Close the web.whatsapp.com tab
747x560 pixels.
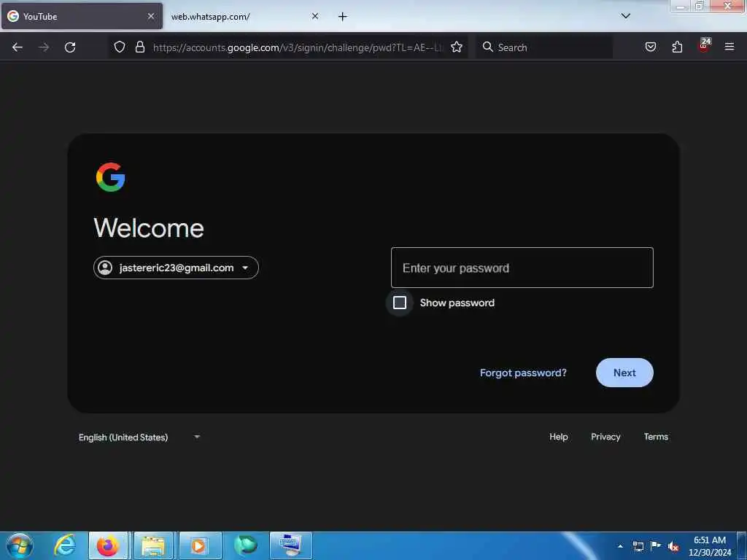[315, 16]
